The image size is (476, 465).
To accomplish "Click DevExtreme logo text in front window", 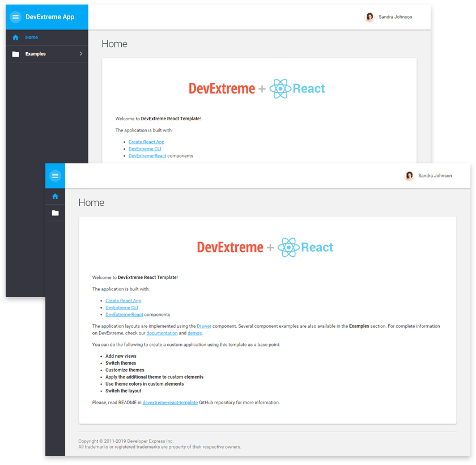I will (230, 247).
